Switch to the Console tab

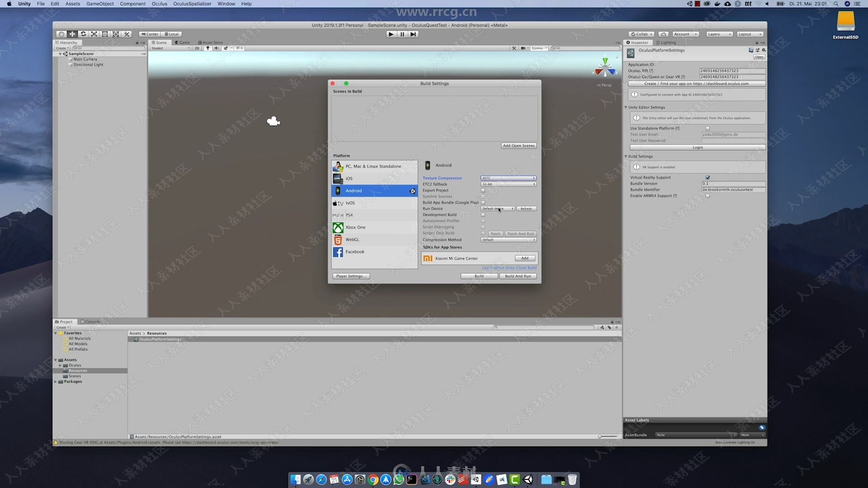90,322
